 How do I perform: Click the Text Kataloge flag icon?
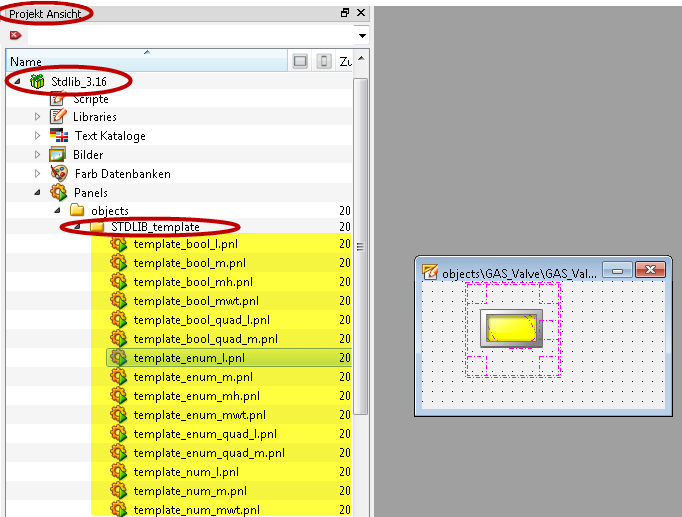pyautogui.click(x=57, y=136)
